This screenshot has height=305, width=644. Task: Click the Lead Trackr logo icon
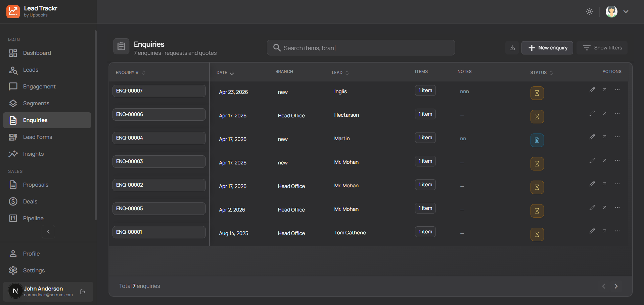coord(13,11)
